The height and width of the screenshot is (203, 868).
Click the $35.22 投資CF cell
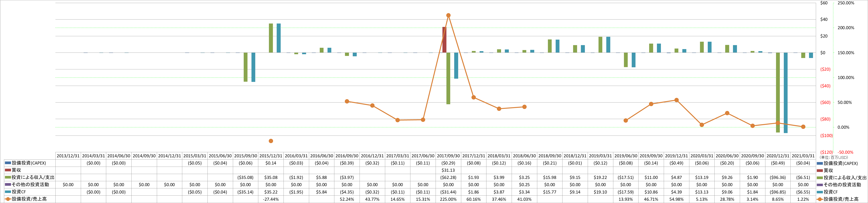[271, 192]
